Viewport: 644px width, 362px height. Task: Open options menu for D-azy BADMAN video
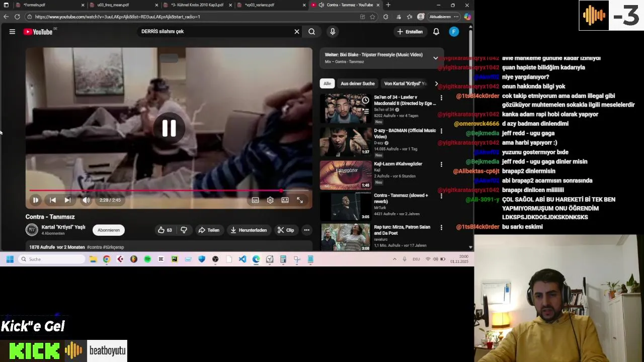pos(441,131)
